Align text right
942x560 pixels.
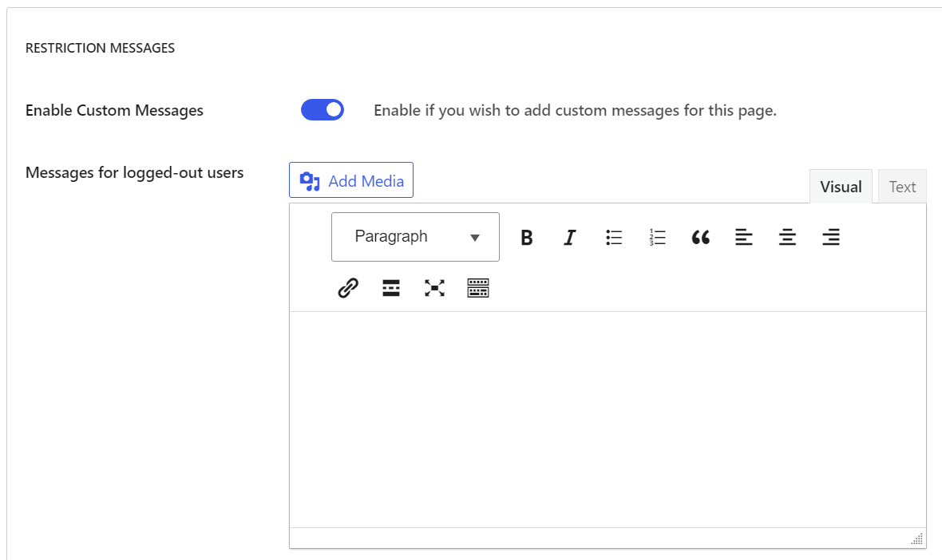(x=831, y=237)
